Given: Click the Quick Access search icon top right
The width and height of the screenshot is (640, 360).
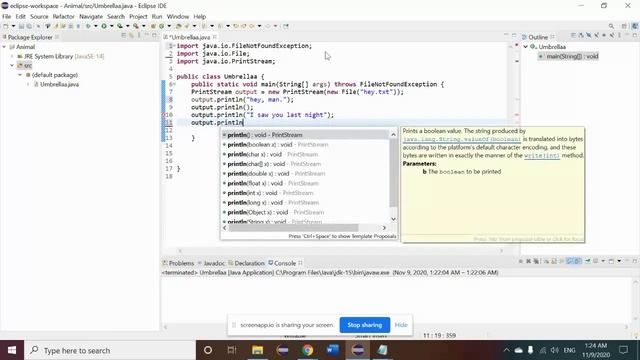Looking at the screenshot, I should coord(611,26).
